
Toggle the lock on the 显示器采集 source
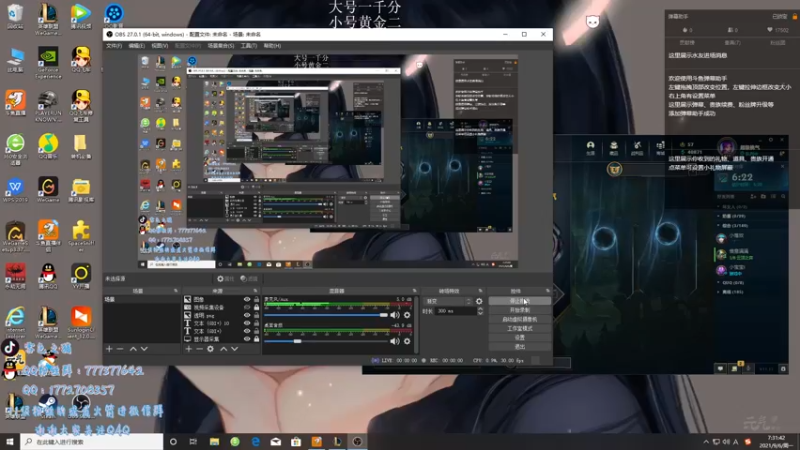[x=257, y=339]
